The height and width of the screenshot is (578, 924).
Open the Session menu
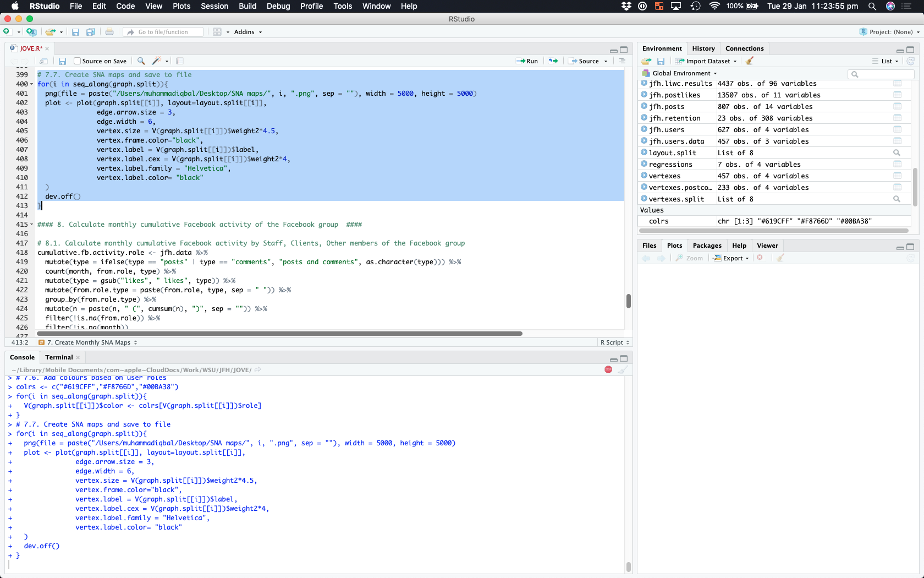pos(214,6)
